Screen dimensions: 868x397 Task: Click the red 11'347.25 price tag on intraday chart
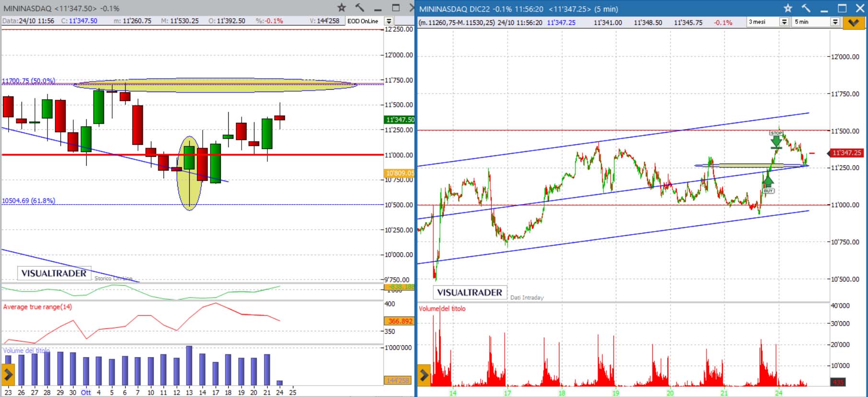(x=846, y=152)
